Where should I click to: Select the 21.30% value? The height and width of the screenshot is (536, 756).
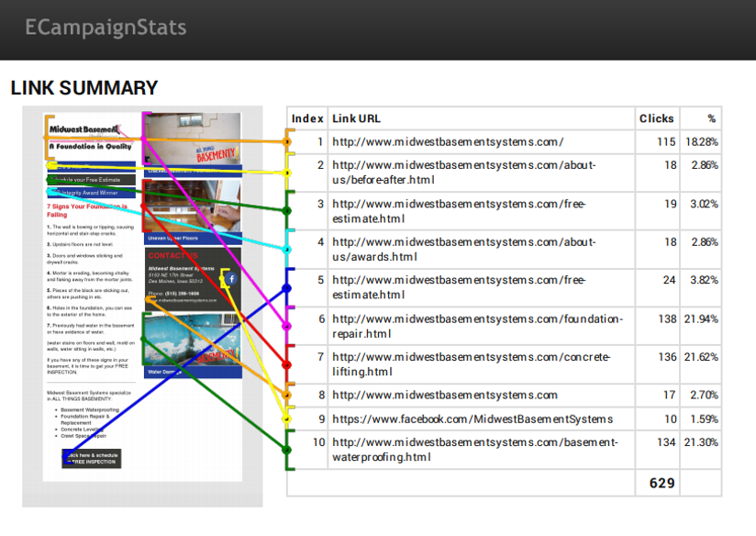701,442
